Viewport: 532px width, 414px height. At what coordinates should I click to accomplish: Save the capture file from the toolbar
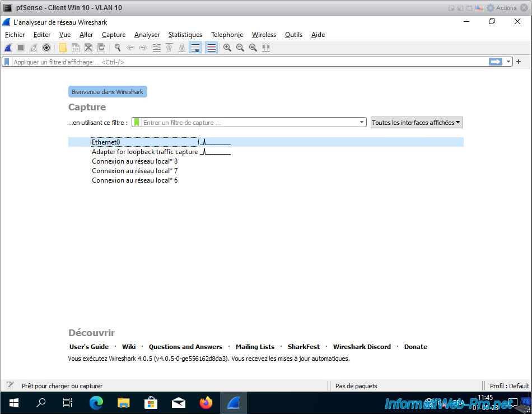76,48
